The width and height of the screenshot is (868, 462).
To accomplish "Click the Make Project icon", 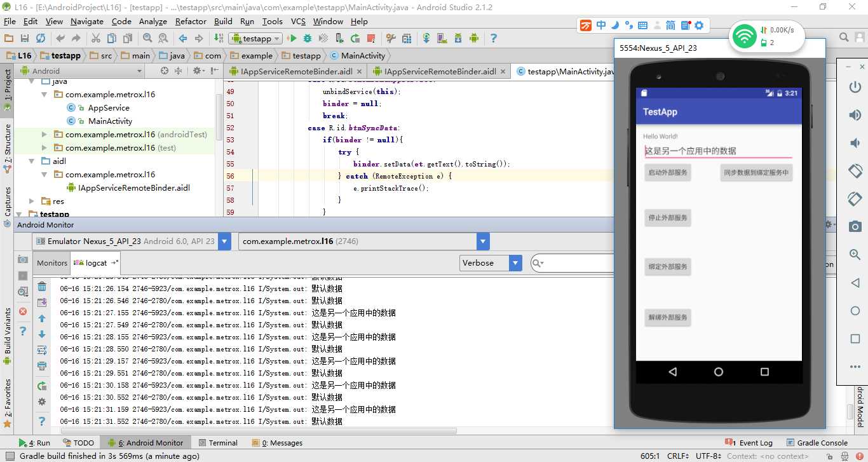I will tap(218, 38).
